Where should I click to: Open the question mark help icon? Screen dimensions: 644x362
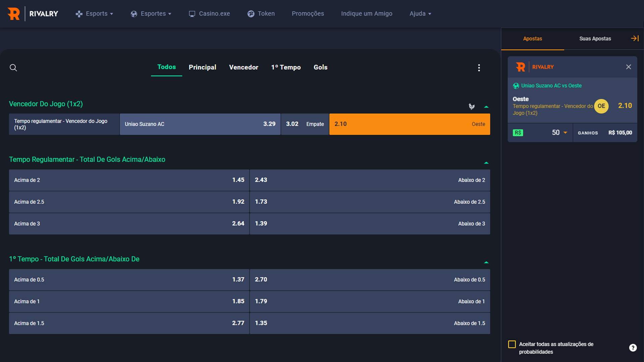tap(633, 348)
